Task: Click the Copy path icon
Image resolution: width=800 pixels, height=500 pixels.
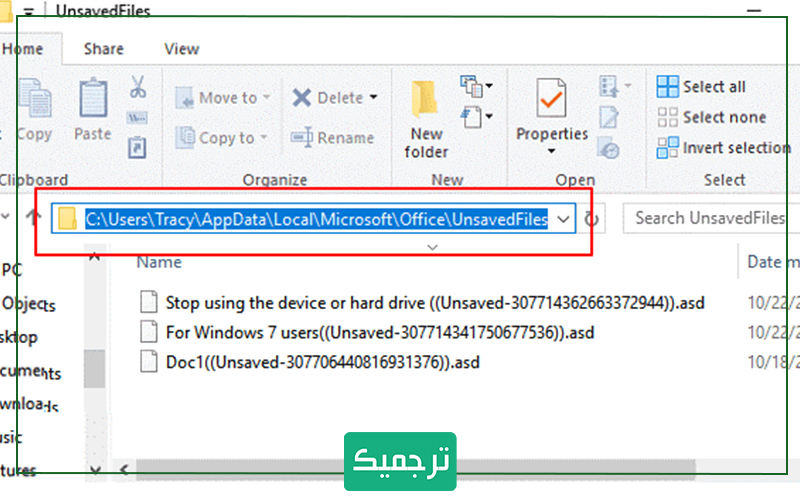Action: click(137, 118)
